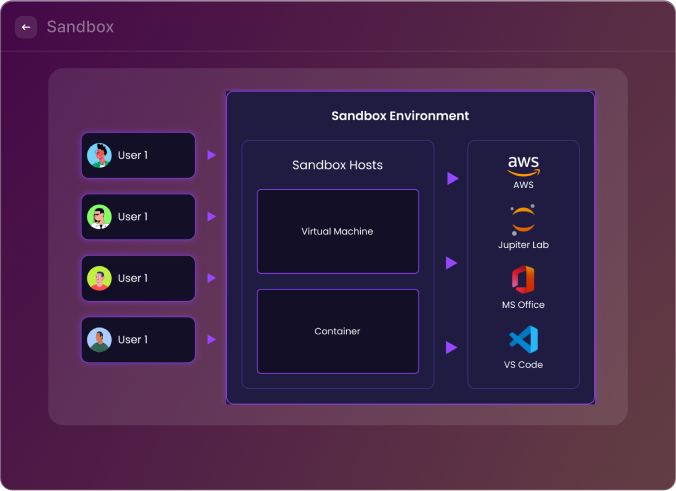
Task: Click the back arrow beside Sandbox title
Action: click(26, 27)
